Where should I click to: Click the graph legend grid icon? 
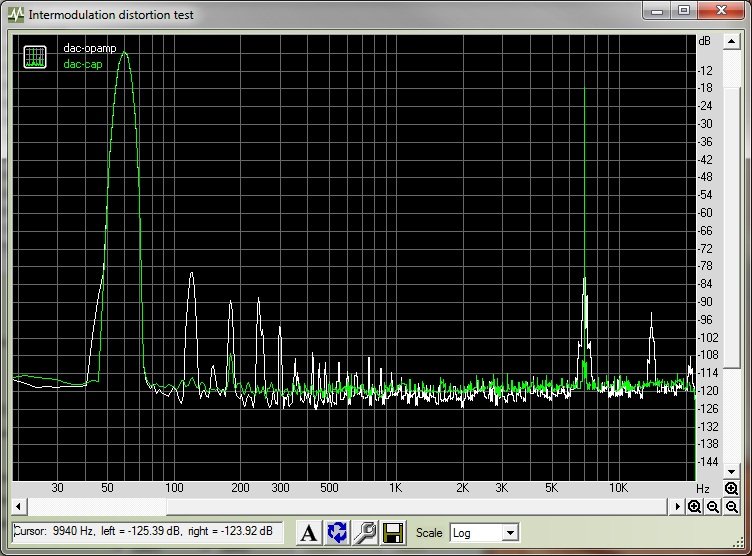[x=35, y=56]
